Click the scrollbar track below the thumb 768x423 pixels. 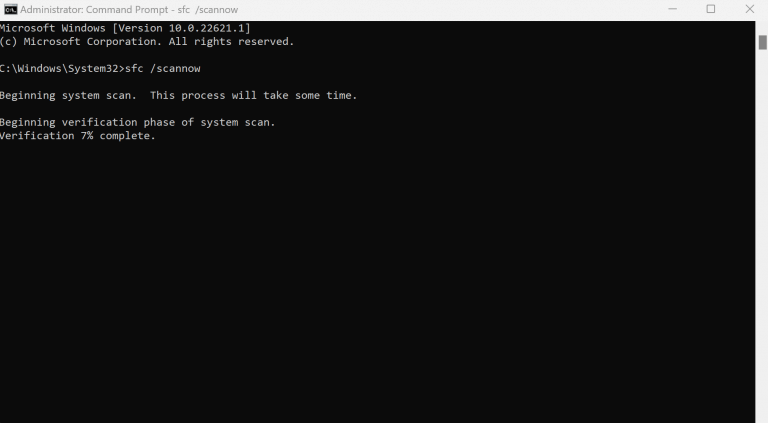click(763, 235)
